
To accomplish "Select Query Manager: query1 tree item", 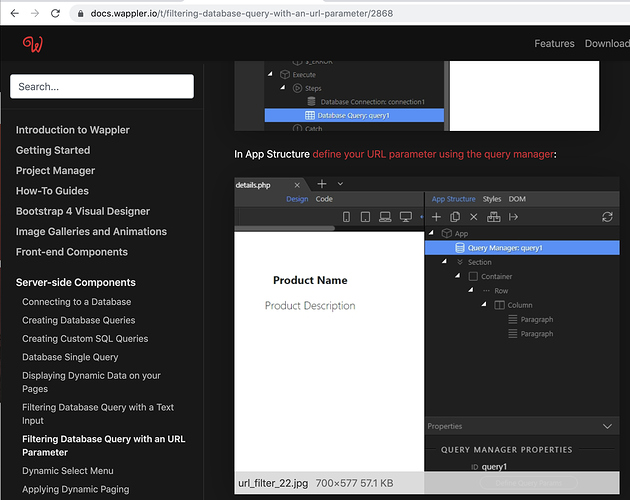I will [x=505, y=248].
